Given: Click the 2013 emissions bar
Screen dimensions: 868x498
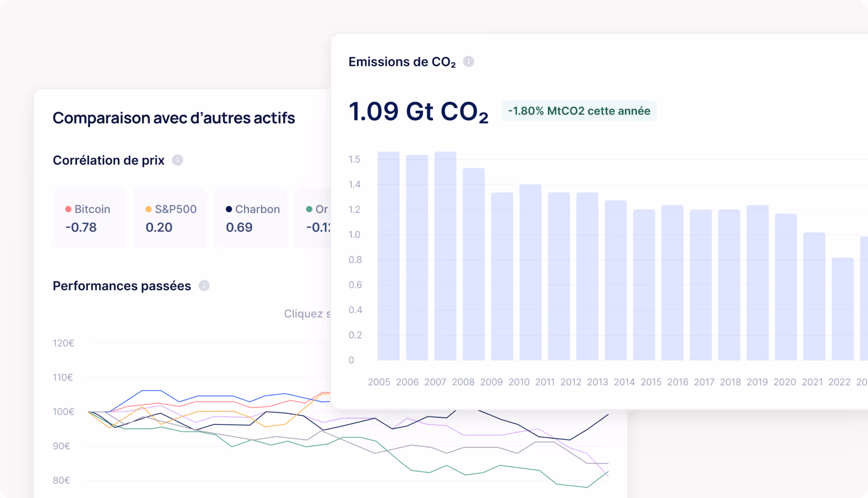Looking at the screenshot, I should click(615, 281).
